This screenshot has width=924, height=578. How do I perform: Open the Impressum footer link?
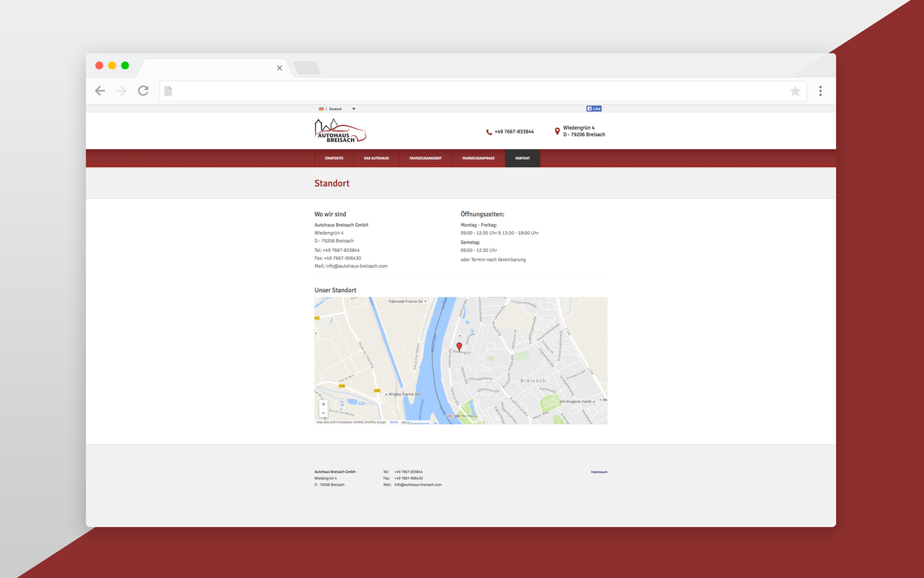tap(599, 472)
